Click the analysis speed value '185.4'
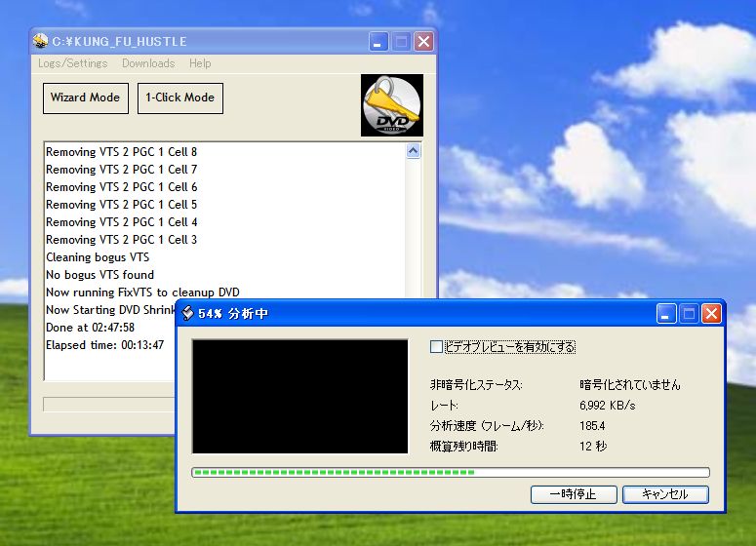The image size is (756, 546). [592, 425]
